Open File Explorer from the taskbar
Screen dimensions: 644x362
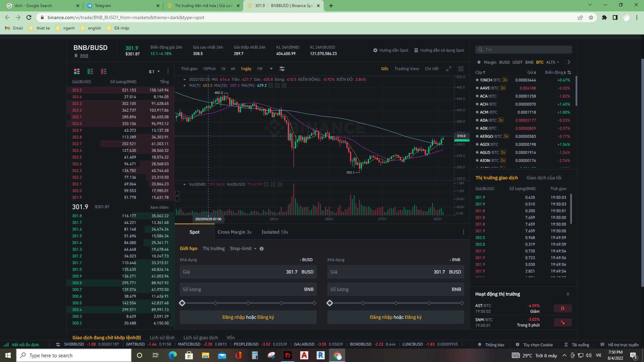coord(206,355)
